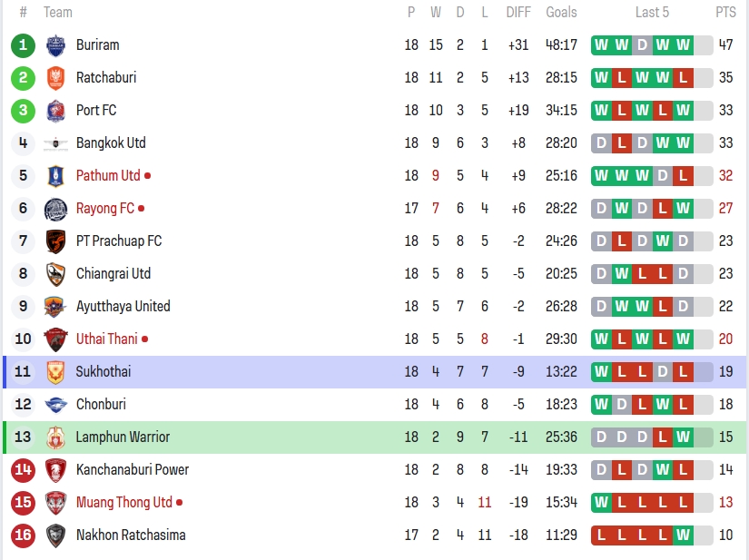Sort by the DIFF column header

click(x=518, y=13)
